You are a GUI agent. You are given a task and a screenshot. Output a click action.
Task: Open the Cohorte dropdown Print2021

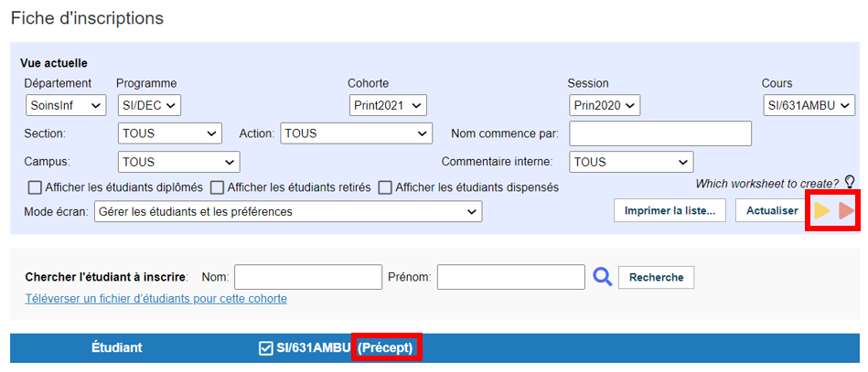[x=388, y=105]
